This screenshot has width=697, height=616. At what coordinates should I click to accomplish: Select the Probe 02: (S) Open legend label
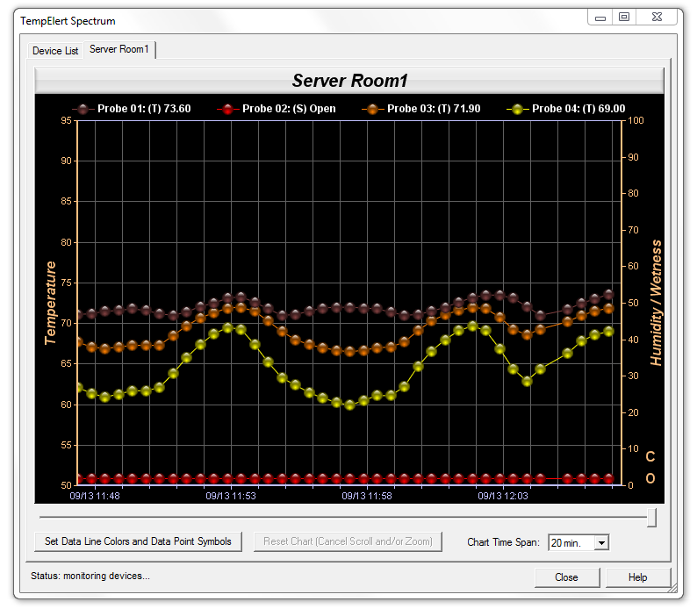(289, 109)
